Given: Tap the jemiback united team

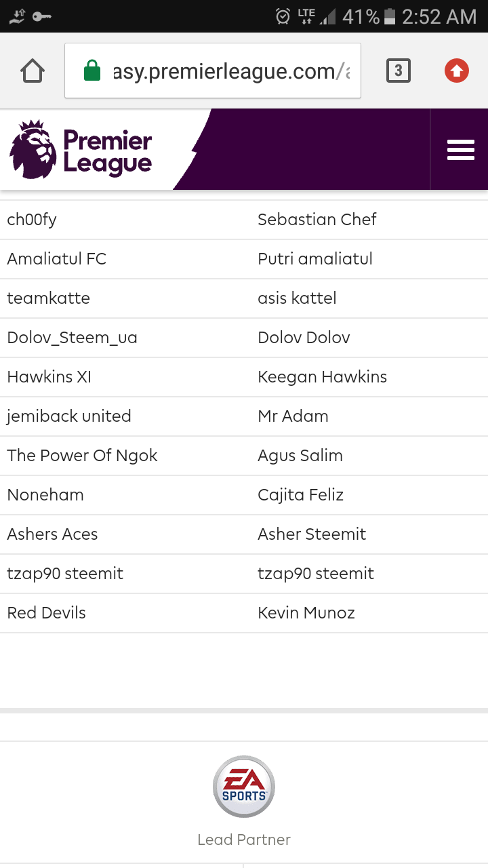Looking at the screenshot, I should coord(69,416).
